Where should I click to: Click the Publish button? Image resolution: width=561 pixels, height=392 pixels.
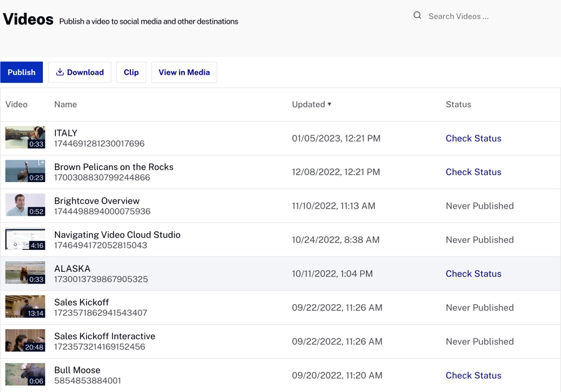click(x=22, y=72)
